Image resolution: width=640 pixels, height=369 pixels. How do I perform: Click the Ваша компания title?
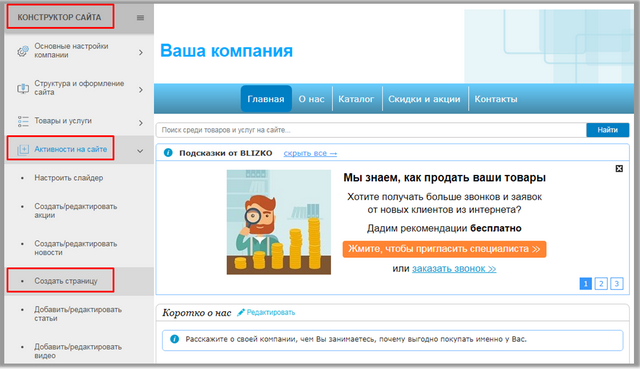[227, 51]
